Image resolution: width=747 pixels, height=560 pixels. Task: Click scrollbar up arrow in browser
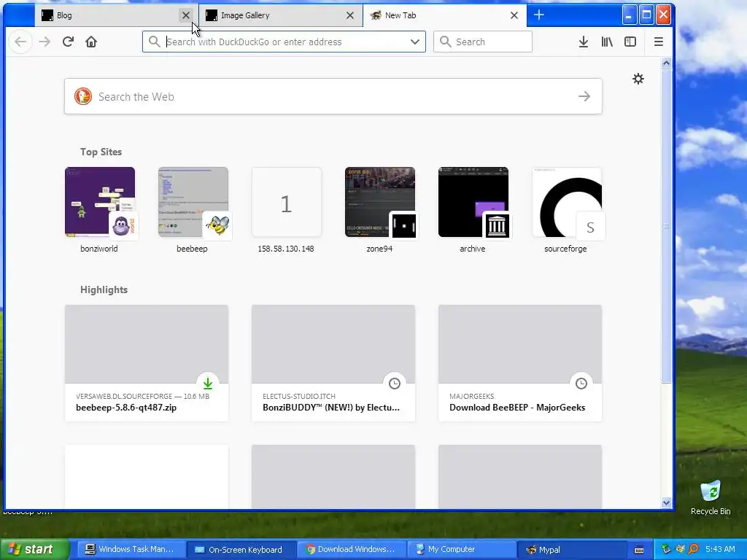coord(666,63)
